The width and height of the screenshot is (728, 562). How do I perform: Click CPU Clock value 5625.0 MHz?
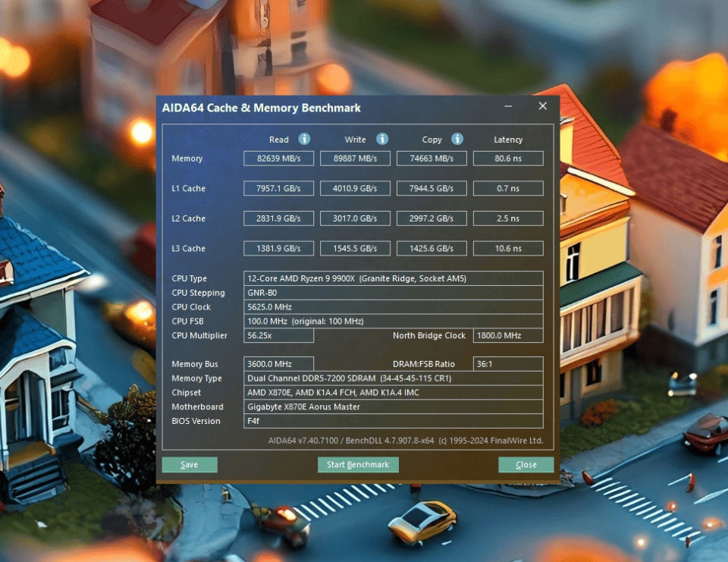point(394,307)
